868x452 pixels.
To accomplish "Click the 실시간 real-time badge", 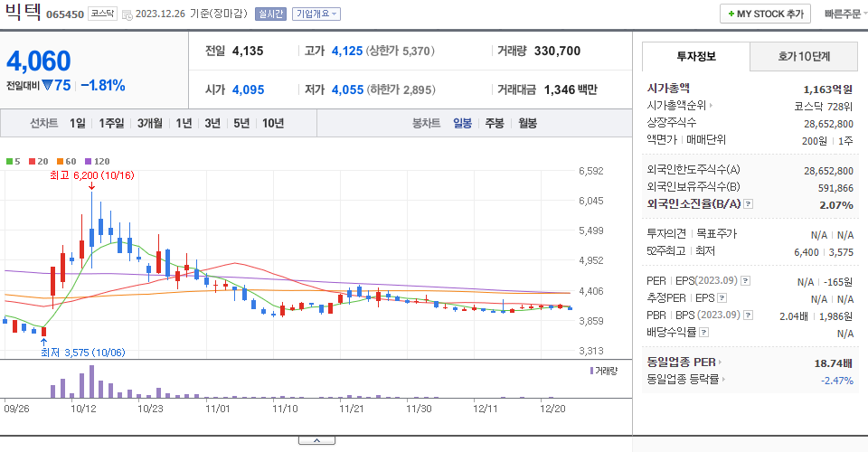I will pyautogui.click(x=270, y=14).
